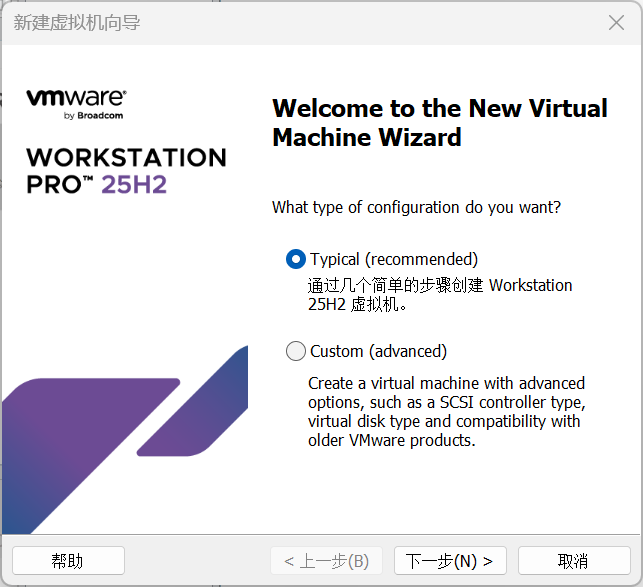Click the 'Create a virtual machine with advanced' description
This screenshot has height=587, width=643.
tap(447, 411)
